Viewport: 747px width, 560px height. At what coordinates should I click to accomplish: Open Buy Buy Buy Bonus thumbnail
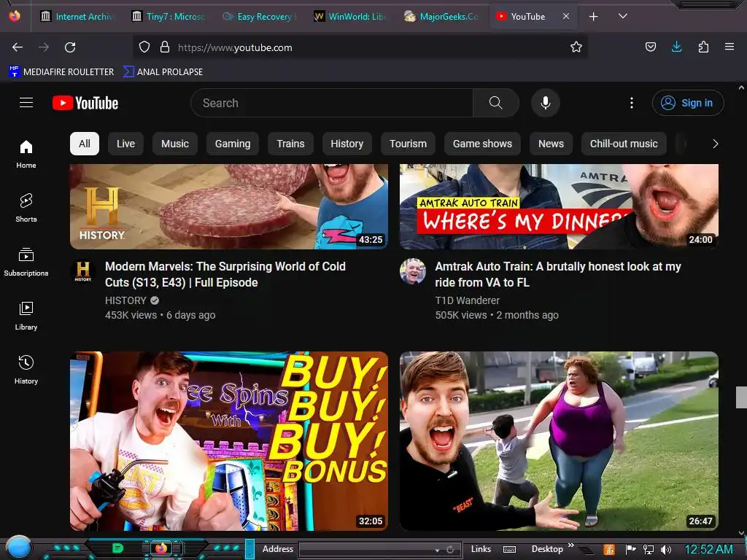(x=229, y=441)
